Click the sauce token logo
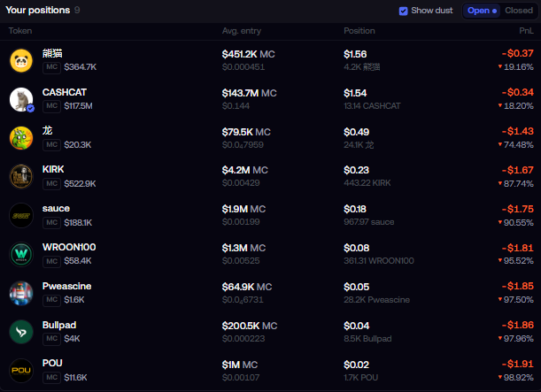Image resolution: width=541 pixels, height=392 pixels. (x=21, y=216)
